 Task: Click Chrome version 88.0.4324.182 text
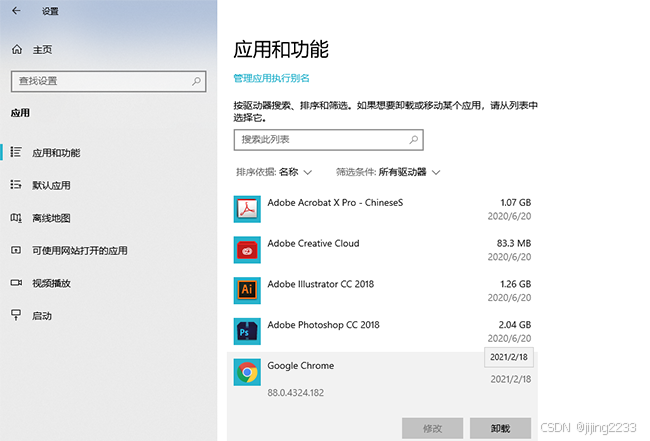pos(296,393)
